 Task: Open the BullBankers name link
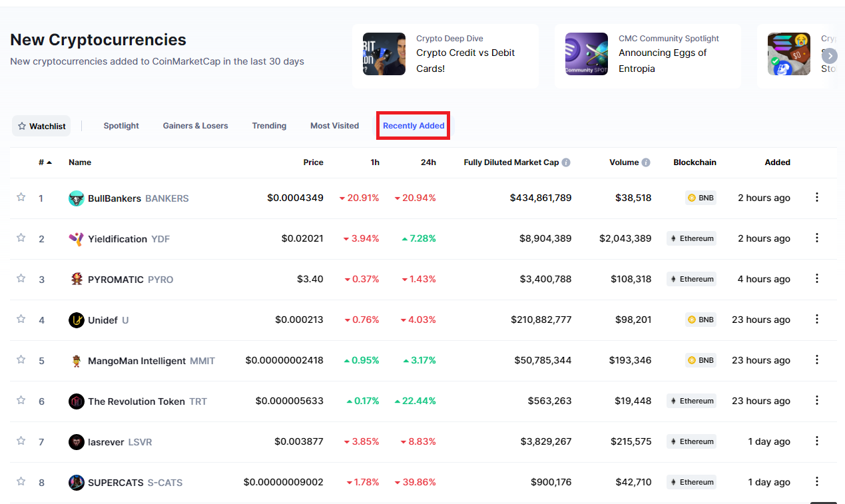pyautogui.click(x=115, y=198)
